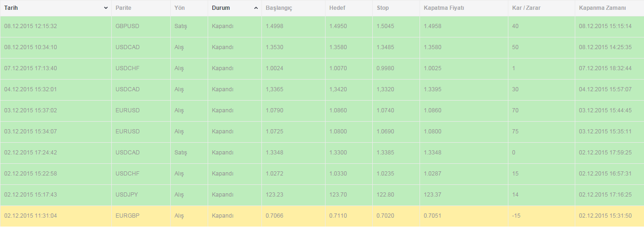Click the Satış cell in GBPUSD row

181,26
